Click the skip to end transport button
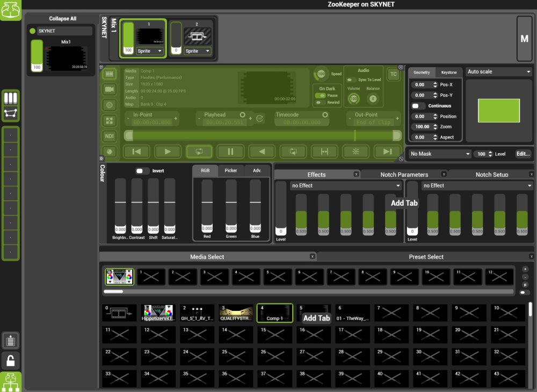Screen dimensions: 537x392 pyautogui.click(x=387, y=152)
